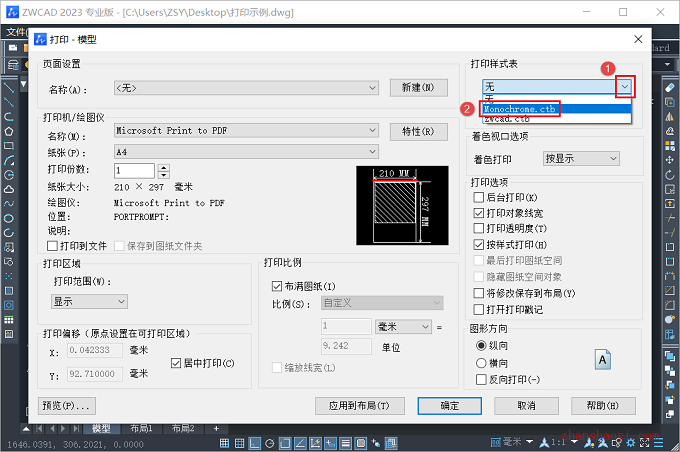Select Monochrome.ctb from style list

[x=557, y=109]
